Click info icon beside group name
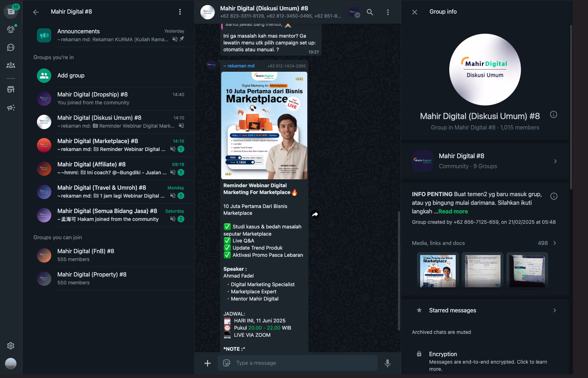This screenshot has width=588, height=378. [554, 115]
